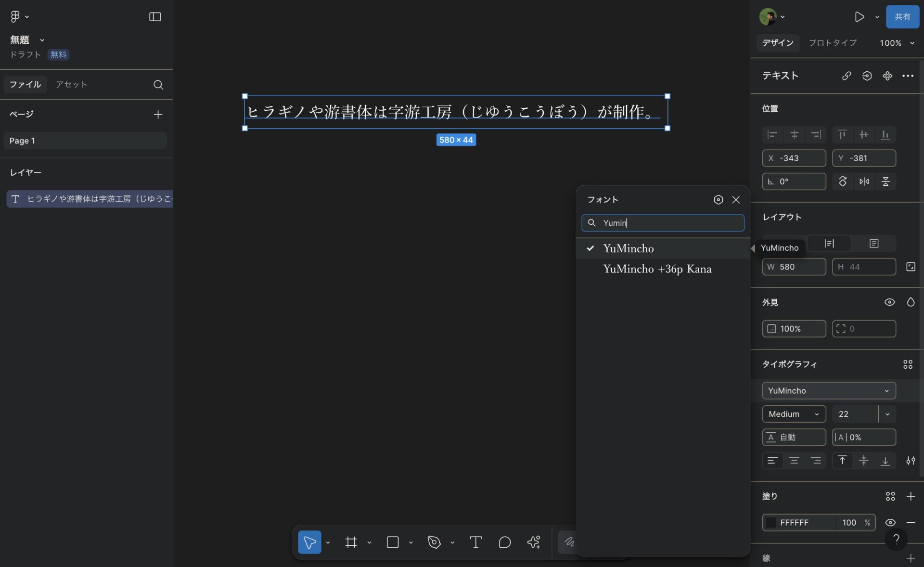The width and height of the screenshot is (924, 567).
Task: Flip vertical icon
Action: click(885, 181)
